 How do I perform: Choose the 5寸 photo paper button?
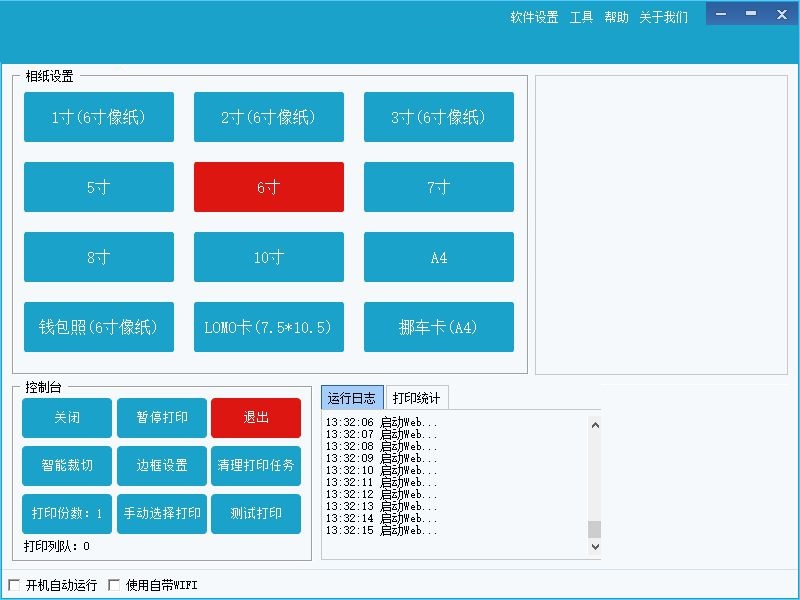coord(99,187)
